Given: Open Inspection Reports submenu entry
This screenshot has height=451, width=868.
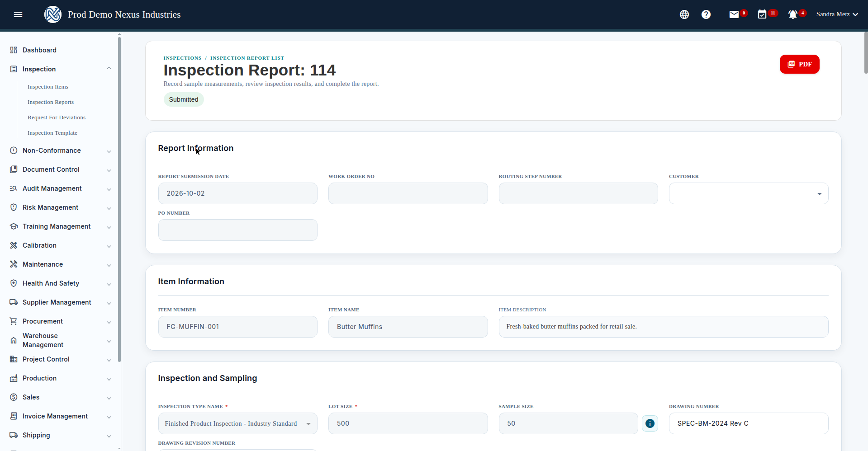Looking at the screenshot, I should [51, 102].
